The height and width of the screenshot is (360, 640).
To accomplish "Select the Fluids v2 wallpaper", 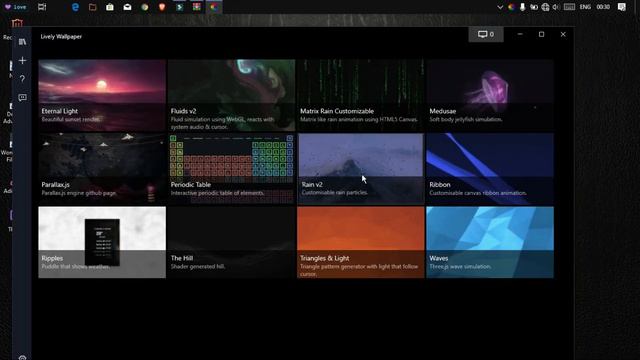I will click(x=231, y=95).
